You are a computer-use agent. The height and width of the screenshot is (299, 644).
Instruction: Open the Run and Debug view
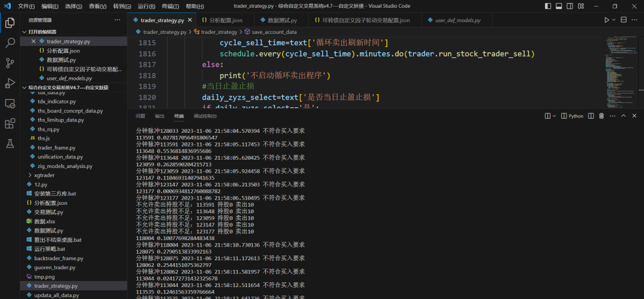pyautogui.click(x=10, y=83)
